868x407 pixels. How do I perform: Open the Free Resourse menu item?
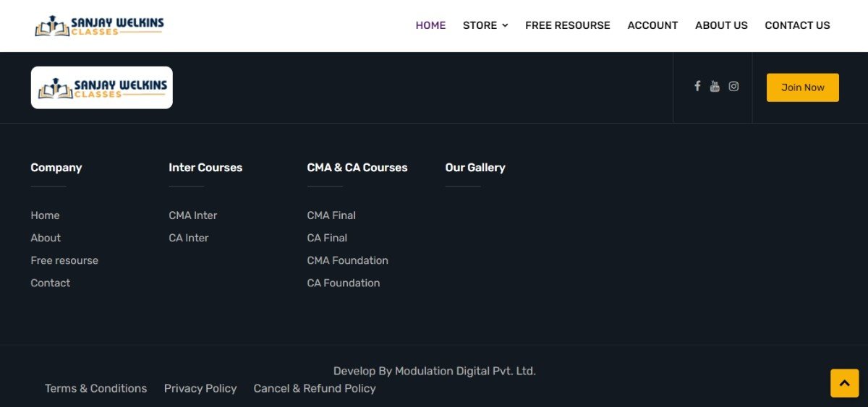tap(568, 25)
